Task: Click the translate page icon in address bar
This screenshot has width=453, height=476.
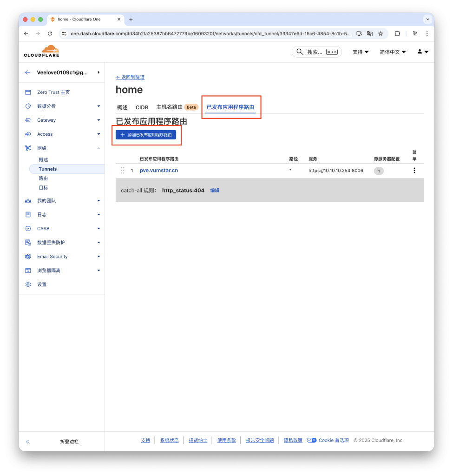Action: click(370, 33)
